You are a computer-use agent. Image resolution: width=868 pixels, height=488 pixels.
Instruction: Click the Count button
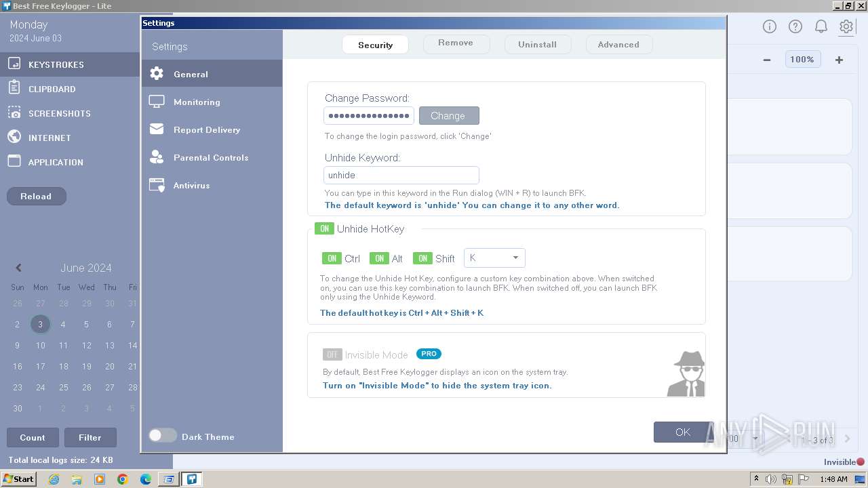(33, 438)
